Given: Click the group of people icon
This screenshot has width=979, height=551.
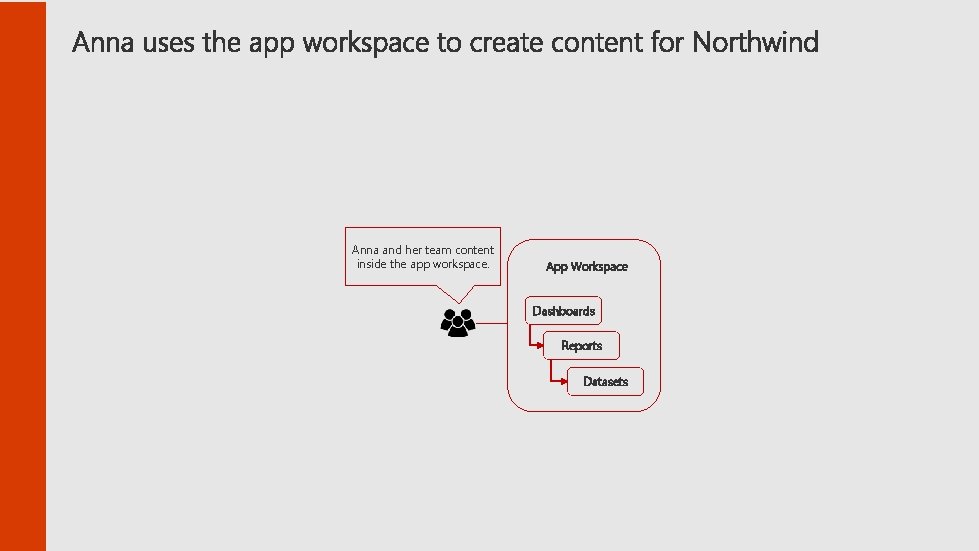Looking at the screenshot, I should coord(458,323).
